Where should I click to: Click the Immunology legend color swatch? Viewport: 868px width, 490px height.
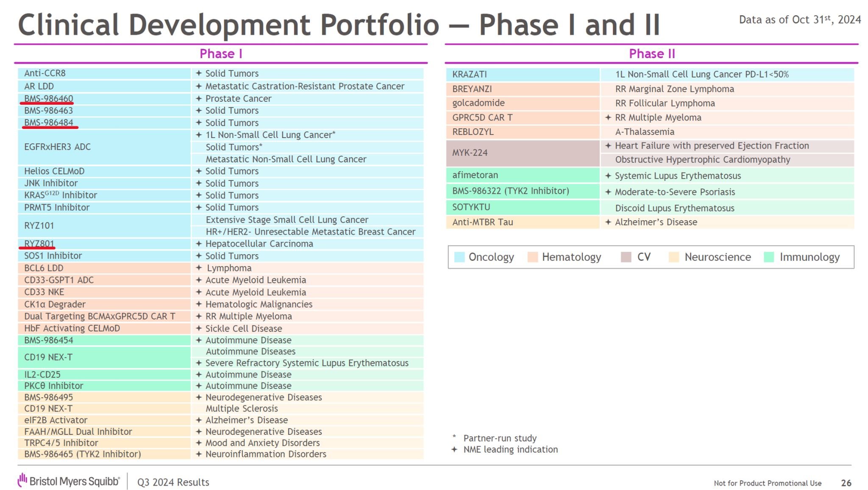[x=769, y=257]
